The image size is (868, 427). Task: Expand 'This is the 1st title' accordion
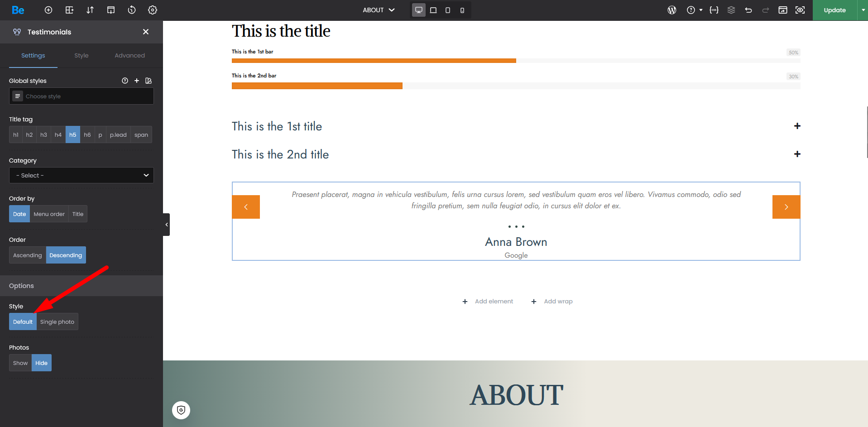pos(797,126)
